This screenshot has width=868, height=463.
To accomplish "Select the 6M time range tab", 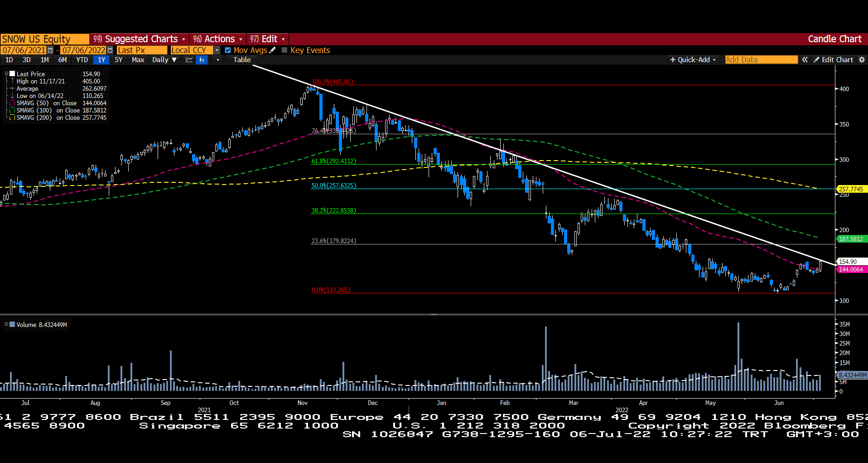I will pos(63,60).
